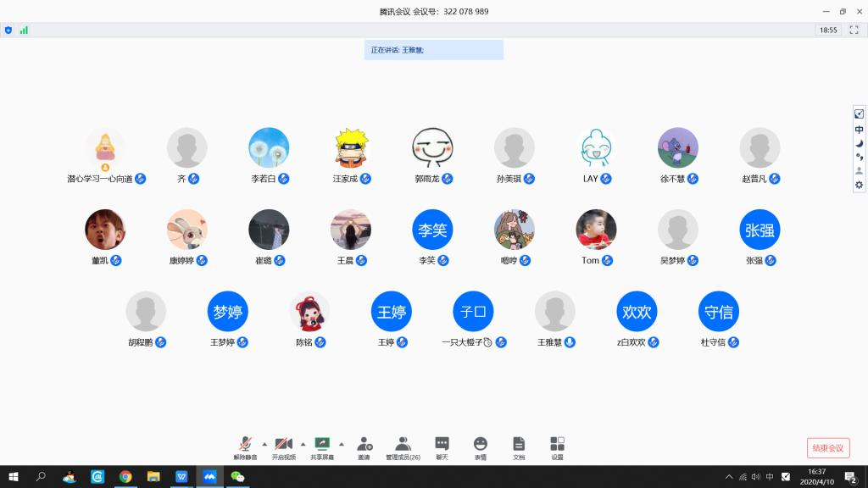This screenshot has width=868, height=488.
Task: Expand share options arrow beside 共享屏幕
Action: 342,443
